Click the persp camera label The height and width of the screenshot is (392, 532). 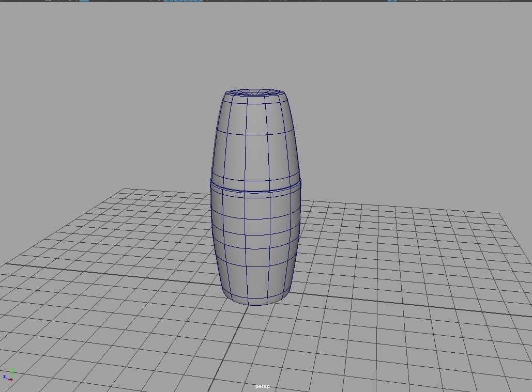click(263, 386)
